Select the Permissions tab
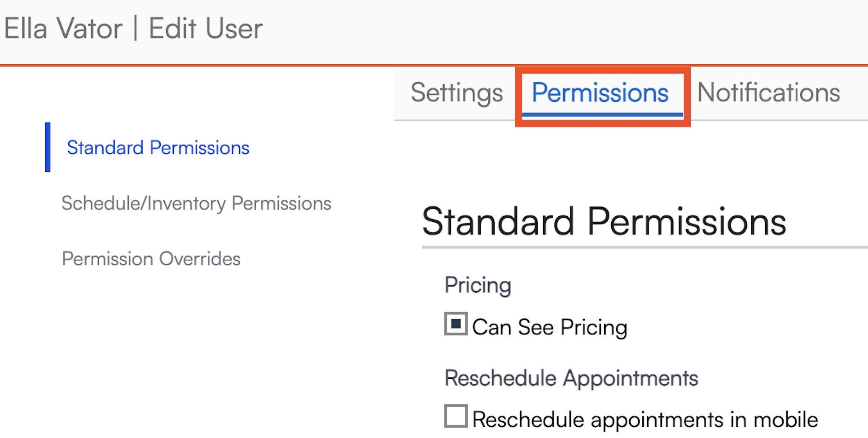The width and height of the screenshot is (868, 438). [600, 93]
